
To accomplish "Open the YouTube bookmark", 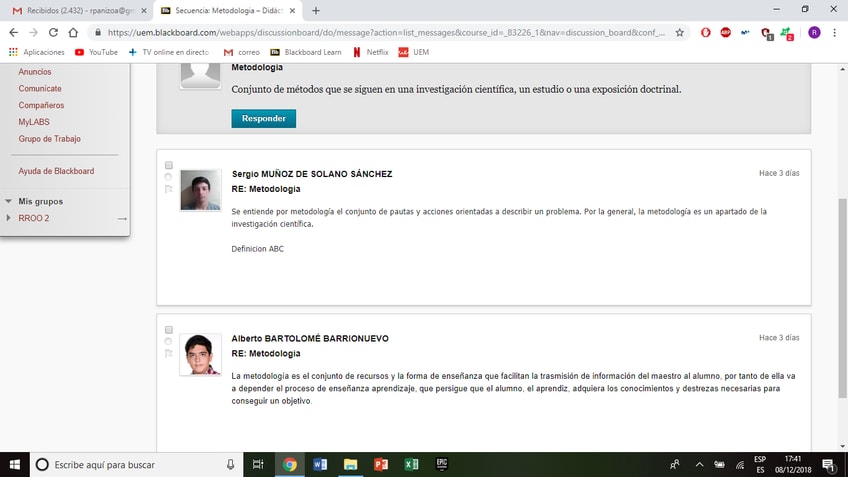I will 96,52.
